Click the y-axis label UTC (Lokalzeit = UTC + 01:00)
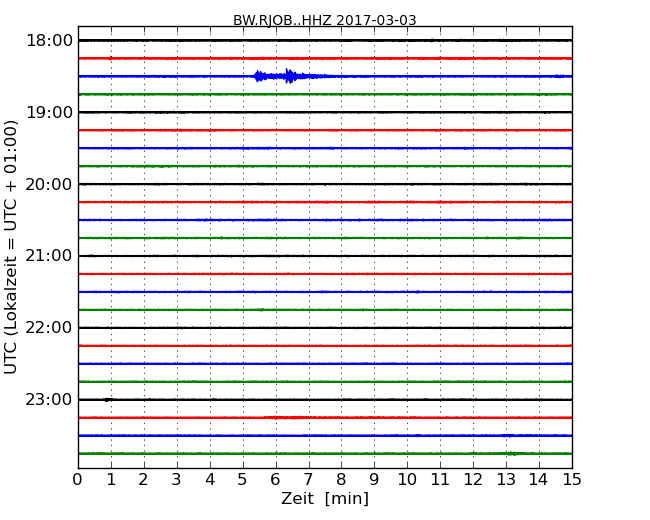The width and height of the screenshot is (650, 520). 11,247
